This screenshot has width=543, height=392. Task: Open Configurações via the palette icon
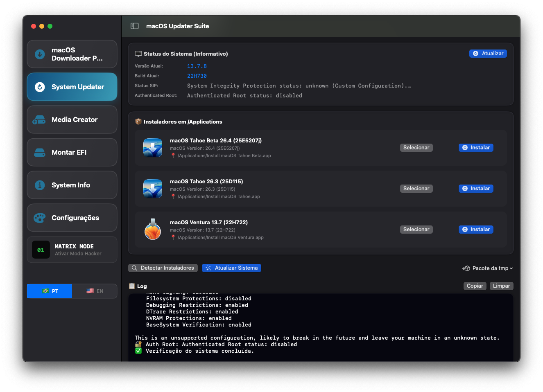pyautogui.click(x=39, y=218)
